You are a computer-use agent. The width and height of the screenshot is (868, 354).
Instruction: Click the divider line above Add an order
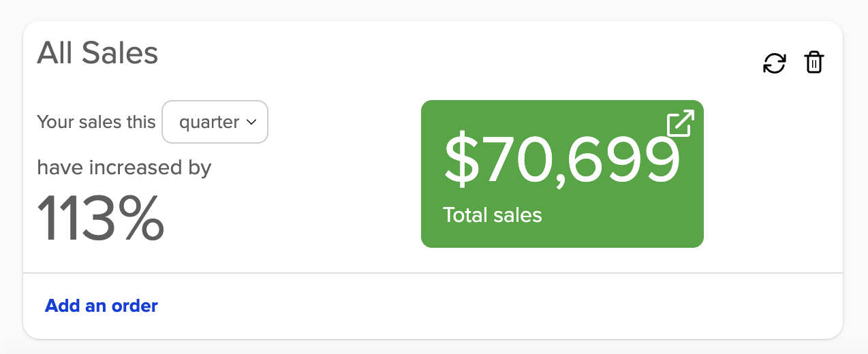[x=433, y=273]
